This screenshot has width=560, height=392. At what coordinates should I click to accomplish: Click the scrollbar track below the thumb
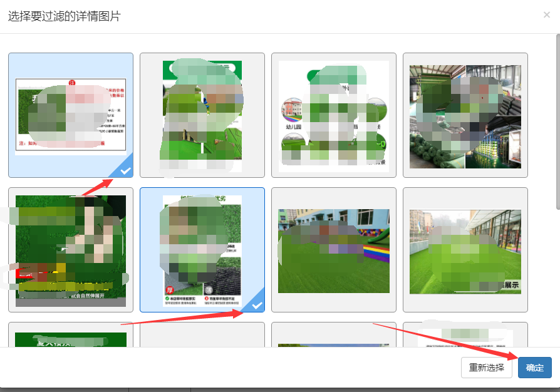tap(557, 282)
